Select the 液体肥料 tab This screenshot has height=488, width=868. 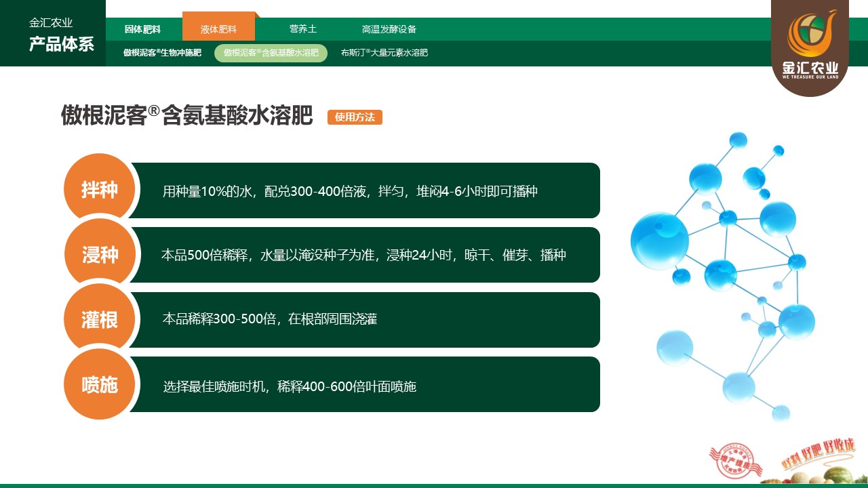coord(218,26)
